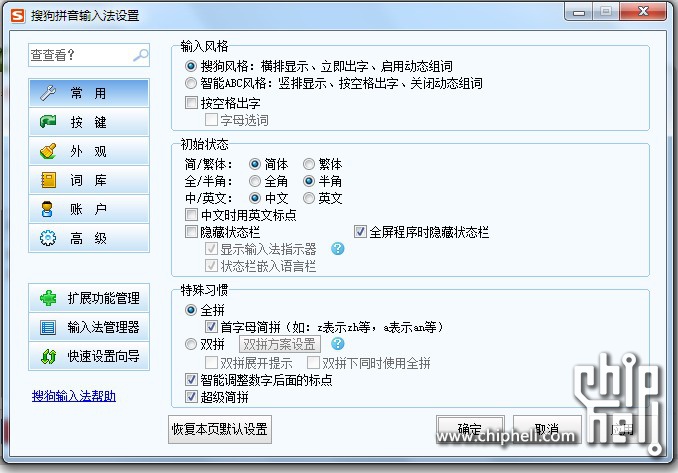The width and height of the screenshot is (678, 473).
Task: Click the green arrows icon for 快速设置向导
Action: (48, 356)
